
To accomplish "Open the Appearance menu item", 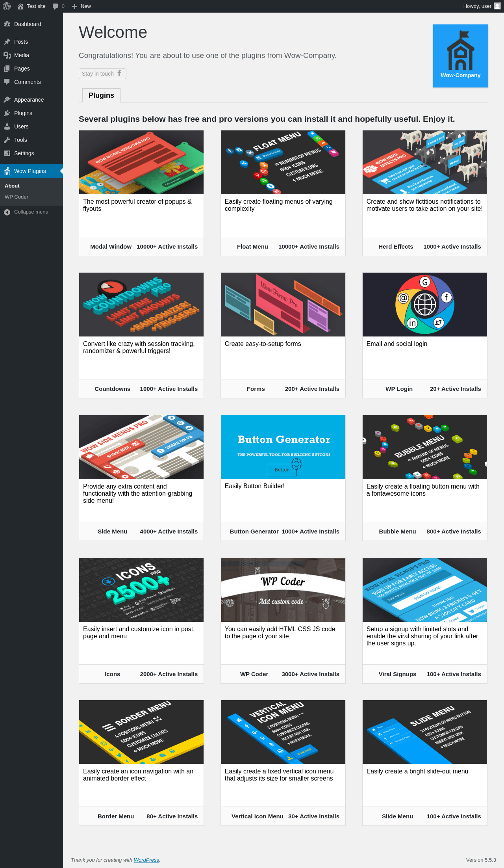I will (31, 100).
